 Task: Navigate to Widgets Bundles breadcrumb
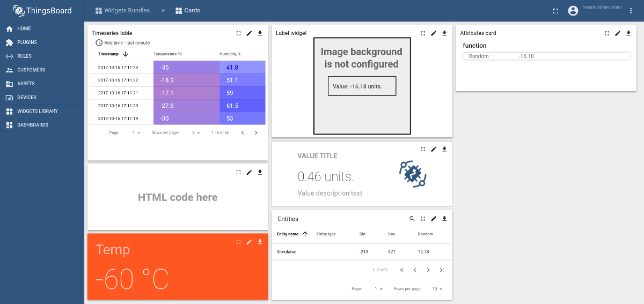pos(122,11)
